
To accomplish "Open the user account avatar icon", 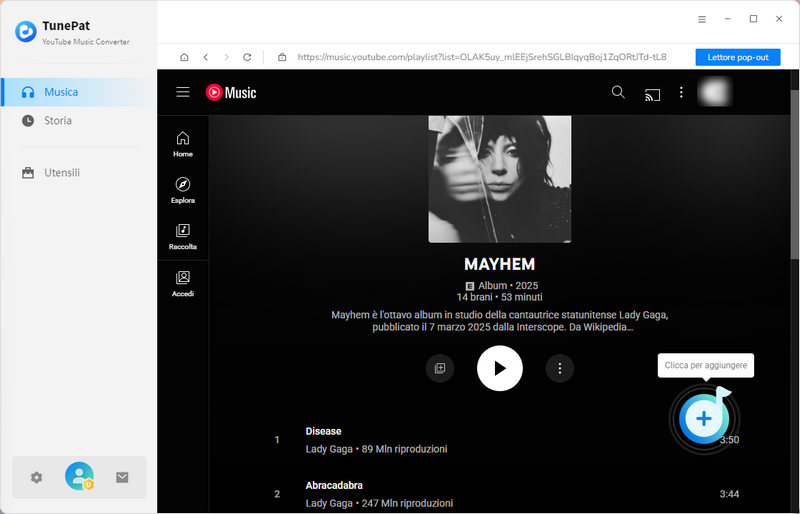I will coord(79,476).
